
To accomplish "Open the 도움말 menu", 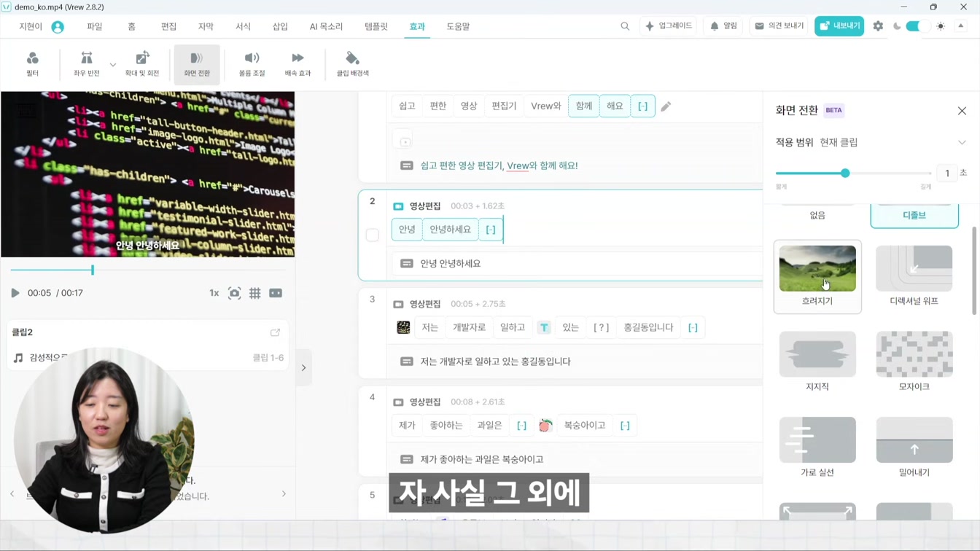I will click(x=458, y=26).
